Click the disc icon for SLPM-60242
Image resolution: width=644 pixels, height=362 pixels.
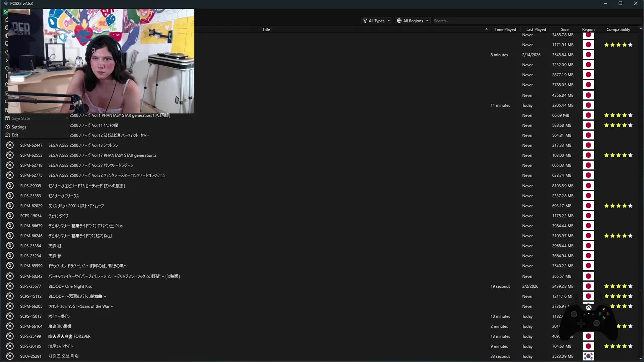pos(10,276)
